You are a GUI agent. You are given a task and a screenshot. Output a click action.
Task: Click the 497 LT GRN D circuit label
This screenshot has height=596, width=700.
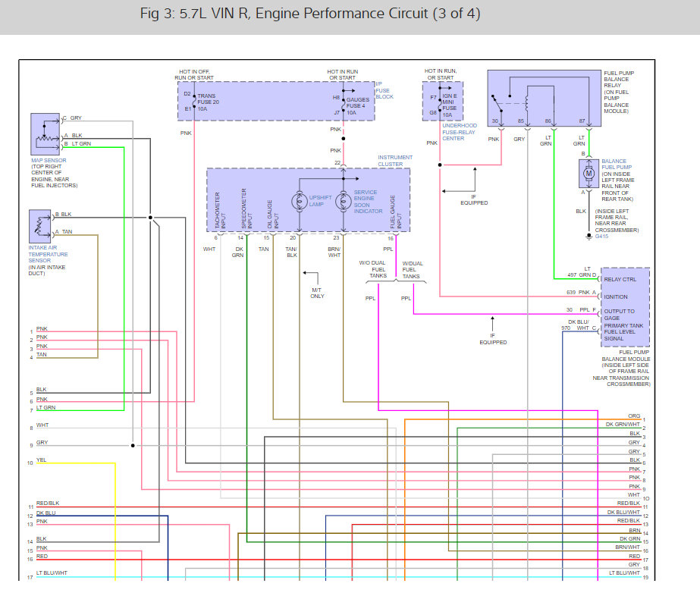pyautogui.click(x=582, y=272)
